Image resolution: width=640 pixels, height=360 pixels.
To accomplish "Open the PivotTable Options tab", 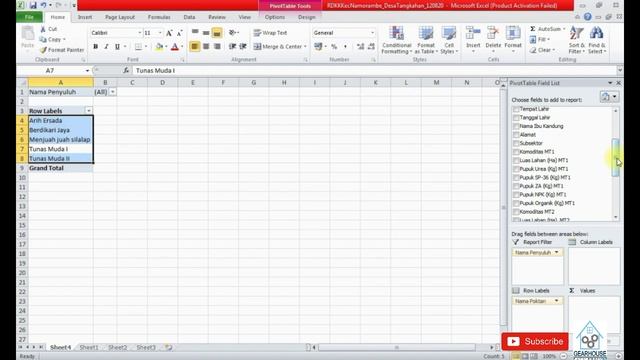I will (275, 17).
